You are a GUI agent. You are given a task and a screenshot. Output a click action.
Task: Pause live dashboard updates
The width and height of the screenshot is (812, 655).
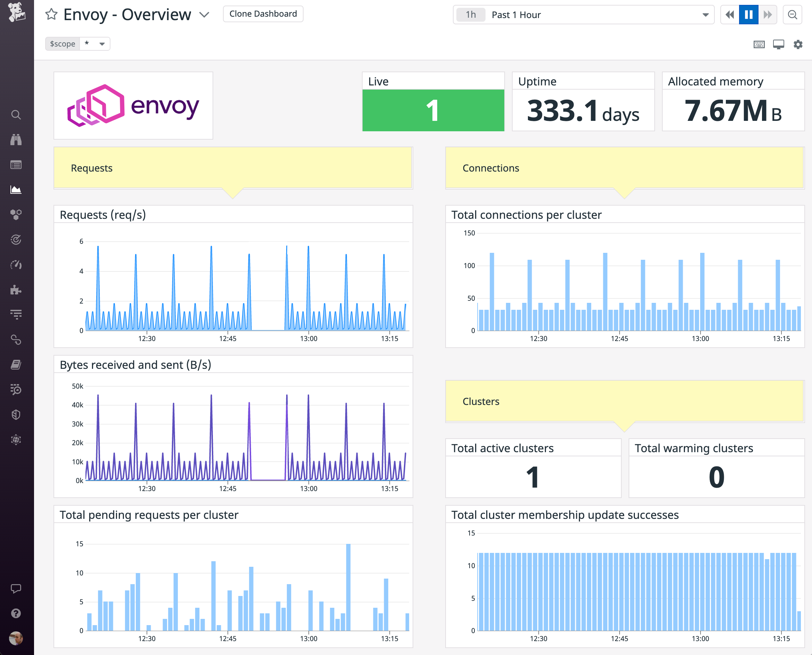pos(748,14)
